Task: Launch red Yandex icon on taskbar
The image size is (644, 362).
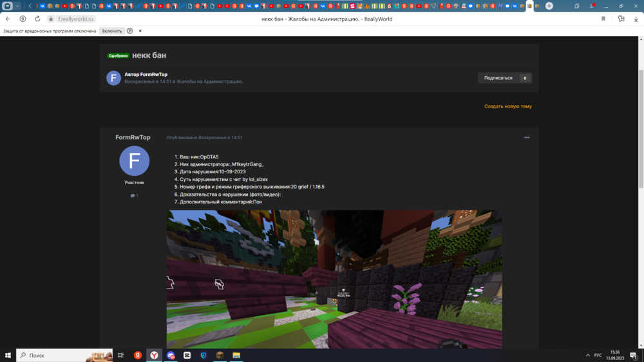Action: (138, 356)
